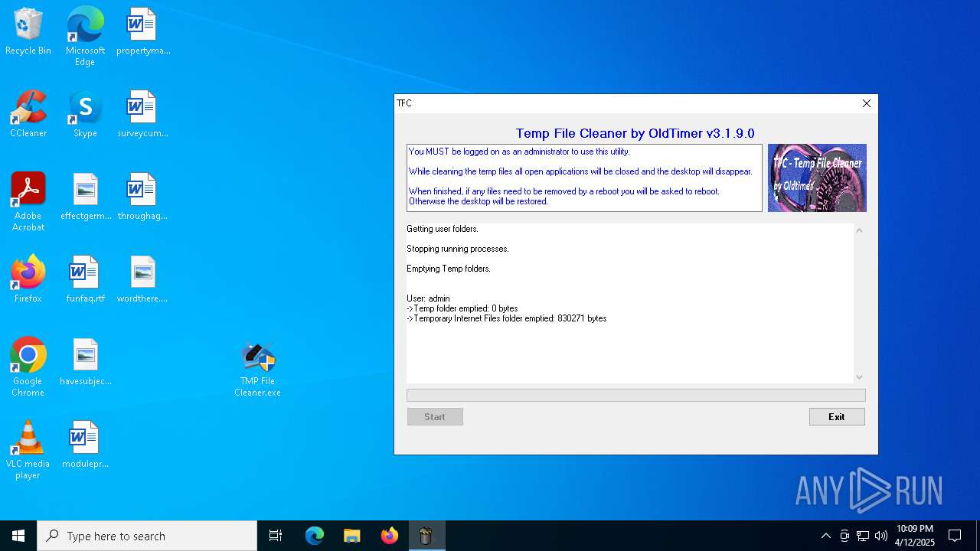Select the Firefox desktop shortcut

[28, 279]
